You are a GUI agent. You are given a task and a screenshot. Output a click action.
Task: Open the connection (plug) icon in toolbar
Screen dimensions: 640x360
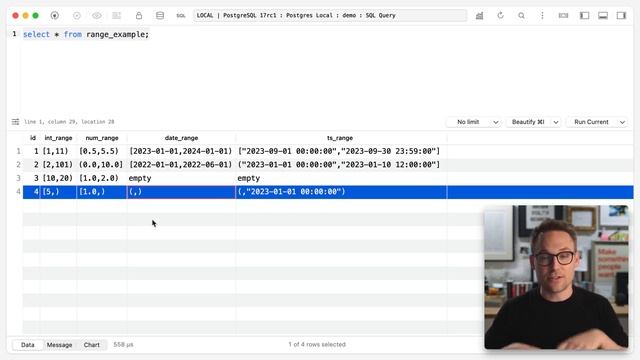(55, 16)
